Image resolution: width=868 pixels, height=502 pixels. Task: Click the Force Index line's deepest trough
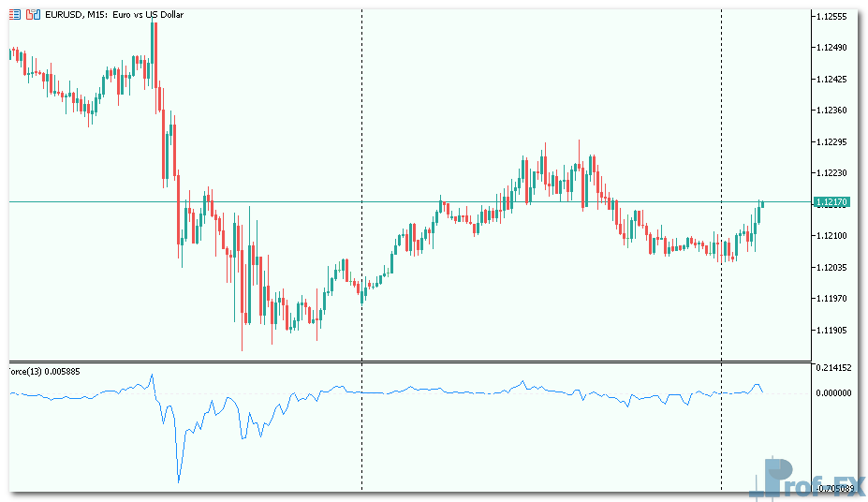pos(178,481)
